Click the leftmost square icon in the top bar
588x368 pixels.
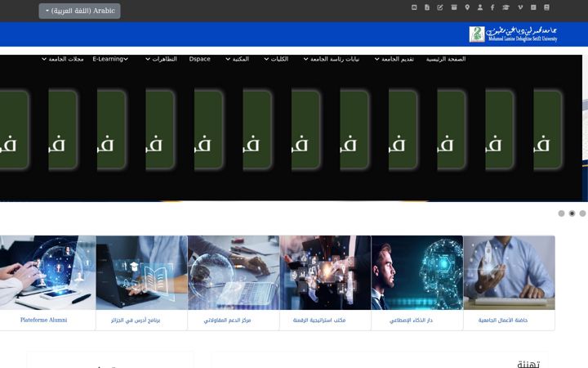[x=414, y=7]
